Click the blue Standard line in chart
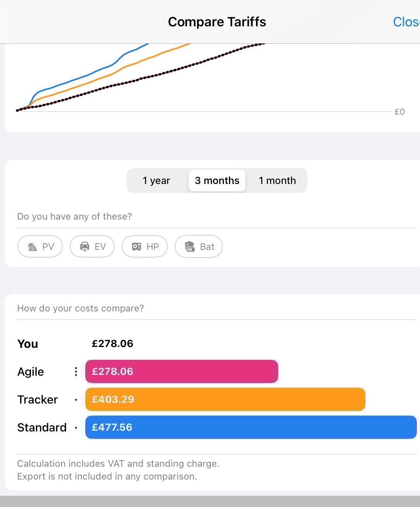 92,72
